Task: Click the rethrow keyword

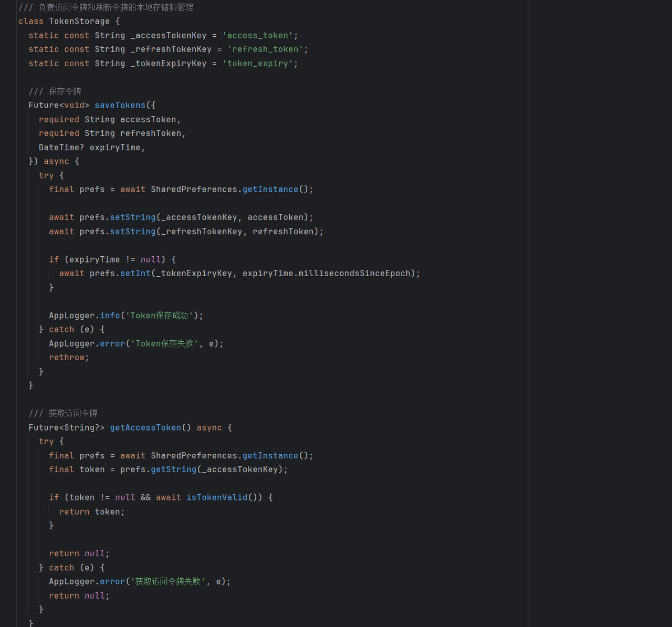Action: [67, 357]
